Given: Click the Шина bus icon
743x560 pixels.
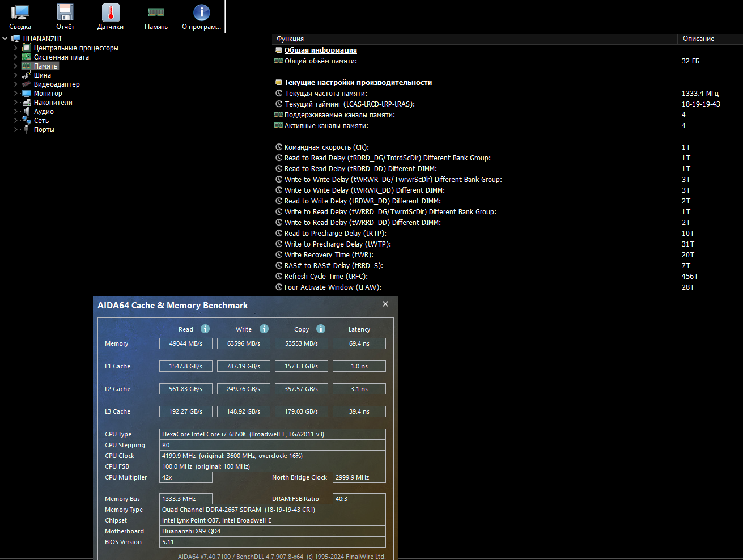Looking at the screenshot, I should click(x=26, y=75).
